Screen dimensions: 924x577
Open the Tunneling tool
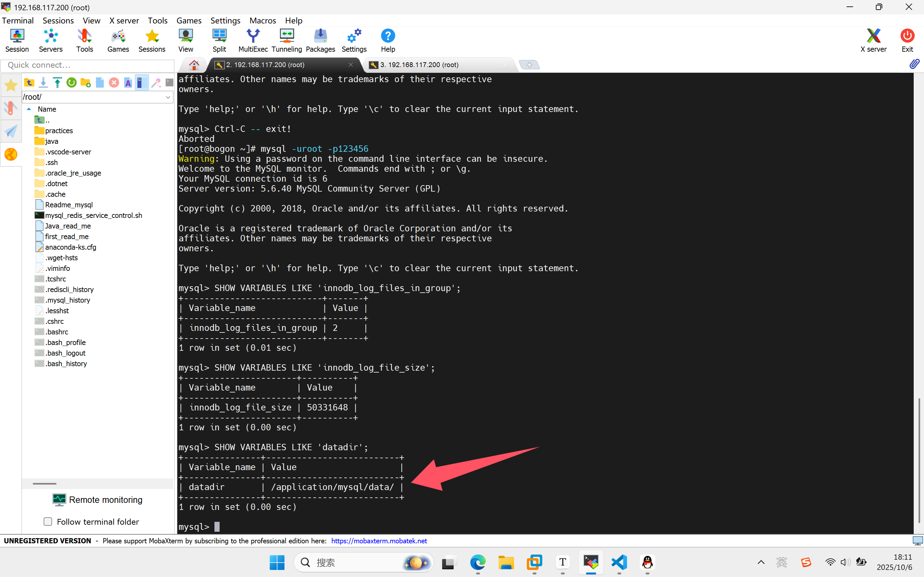pos(286,40)
